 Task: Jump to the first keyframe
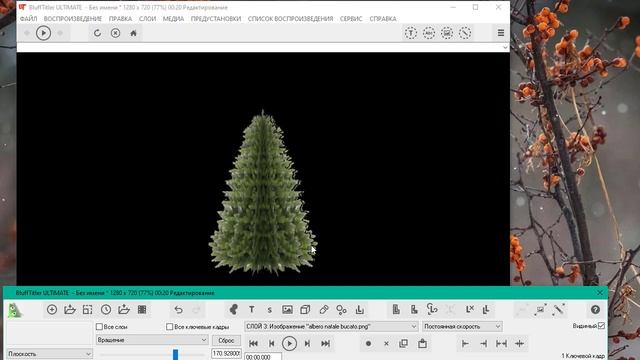[253, 344]
